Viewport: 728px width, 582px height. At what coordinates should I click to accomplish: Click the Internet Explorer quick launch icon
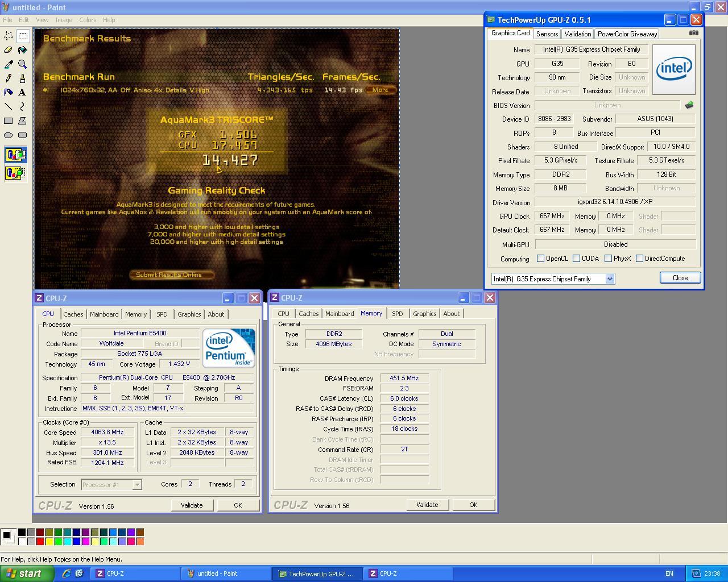click(67, 573)
